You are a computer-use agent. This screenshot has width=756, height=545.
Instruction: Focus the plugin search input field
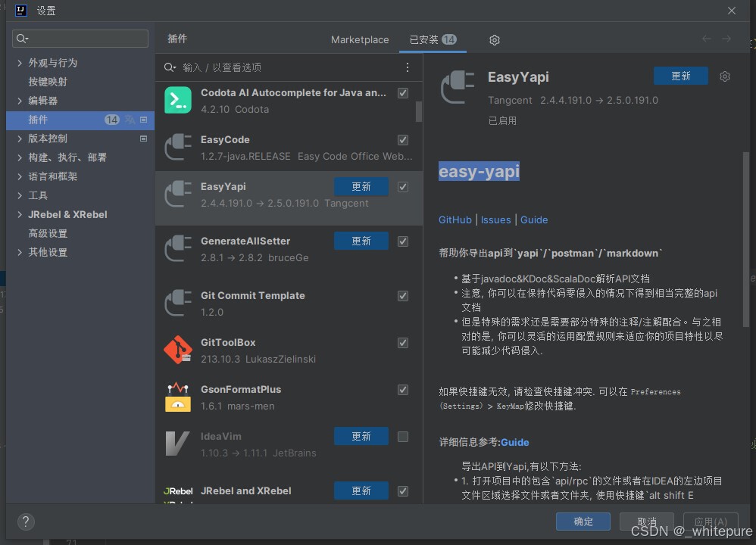(x=289, y=67)
